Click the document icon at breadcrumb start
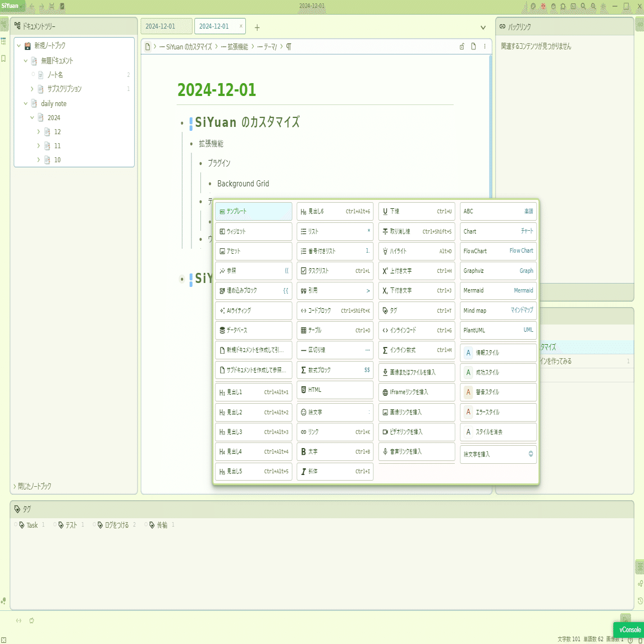This screenshot has height=644, width=644. [x=148, y=47]
